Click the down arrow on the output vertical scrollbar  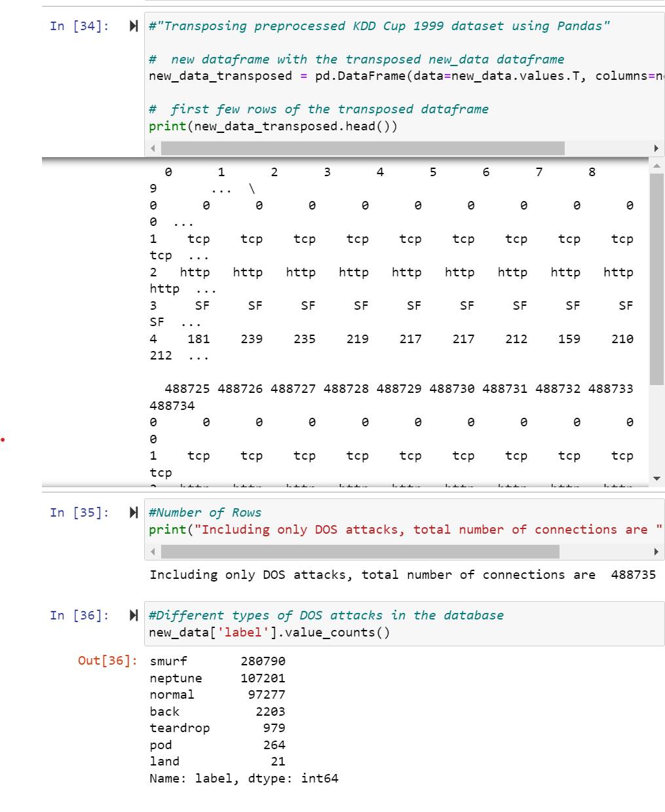(657, 480)
